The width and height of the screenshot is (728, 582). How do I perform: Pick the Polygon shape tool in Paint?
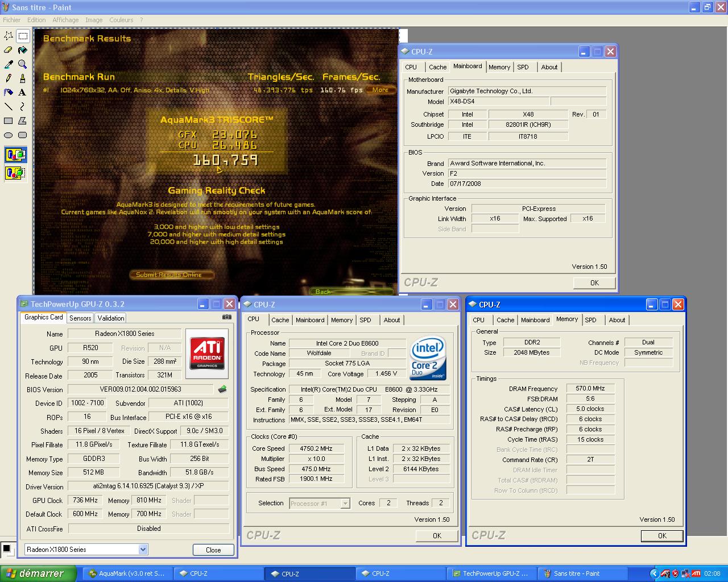coord(23,120)
